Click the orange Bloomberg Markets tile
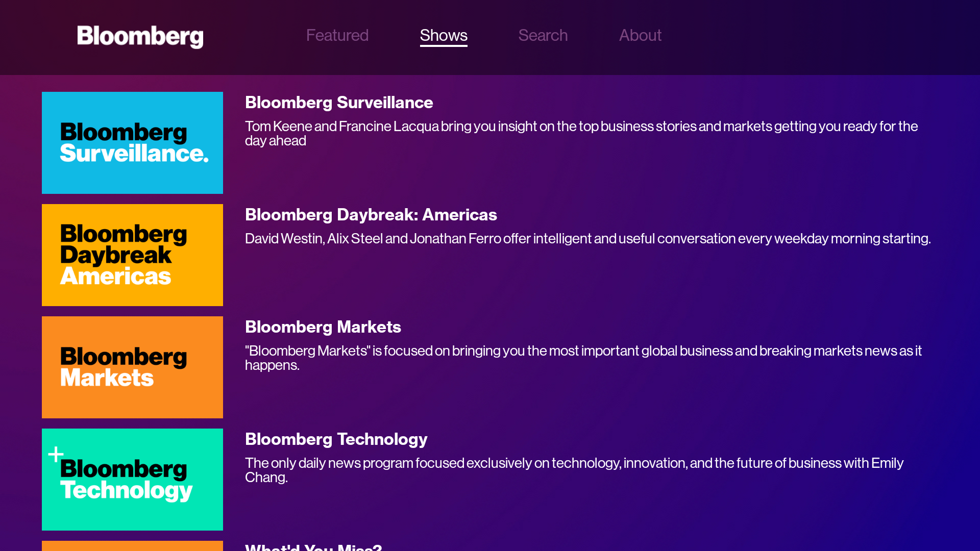Image resolution: width=980 pixels, height=551 pixels. point(132,367)
